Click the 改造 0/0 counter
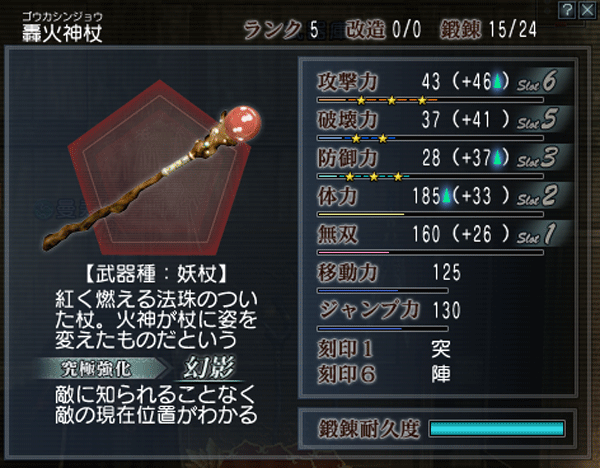600x468 pixels. (x=383, y=29)
